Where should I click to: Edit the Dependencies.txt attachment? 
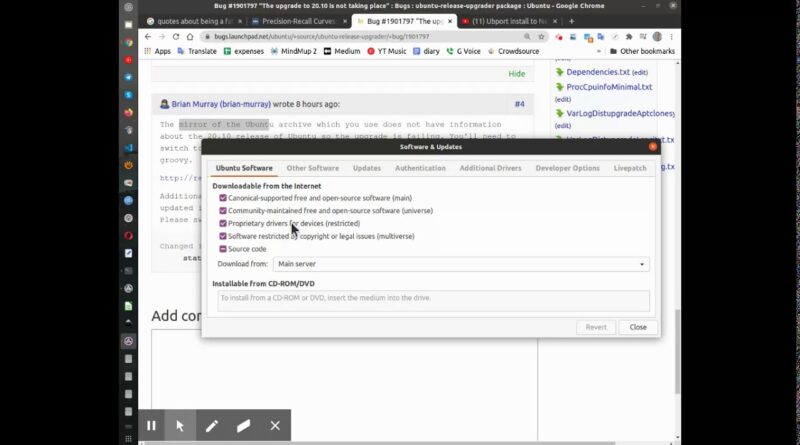click(640, 72)
